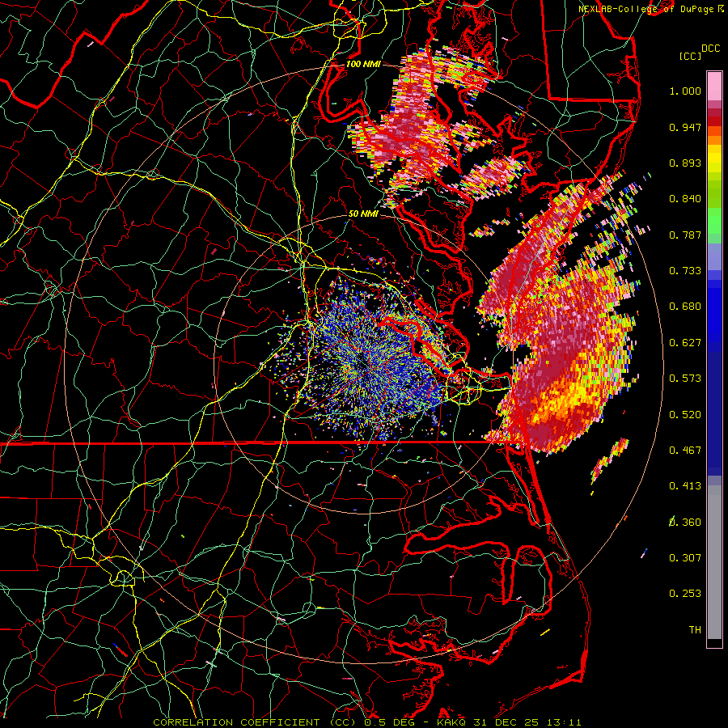Click the 0.413 color scale value
Viewport: 728px width, 728px height.
tap(685, 486)
